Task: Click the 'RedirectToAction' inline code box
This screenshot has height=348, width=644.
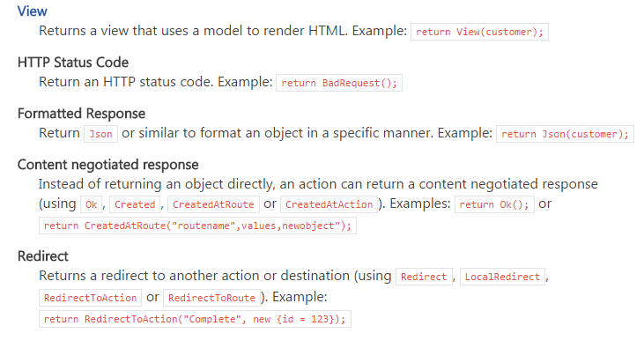Action: (x=91, y=298)
